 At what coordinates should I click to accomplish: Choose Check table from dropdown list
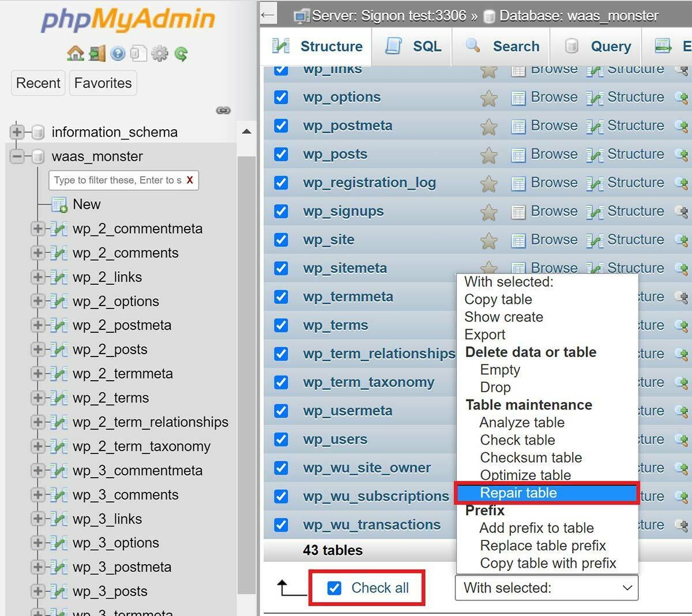coord(517,440)
